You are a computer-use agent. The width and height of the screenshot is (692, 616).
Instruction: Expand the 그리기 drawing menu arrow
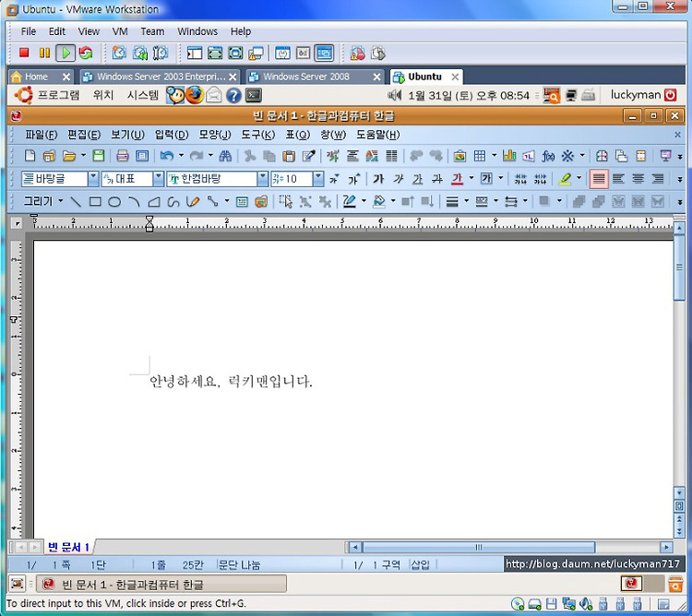(x=61, y=201)
